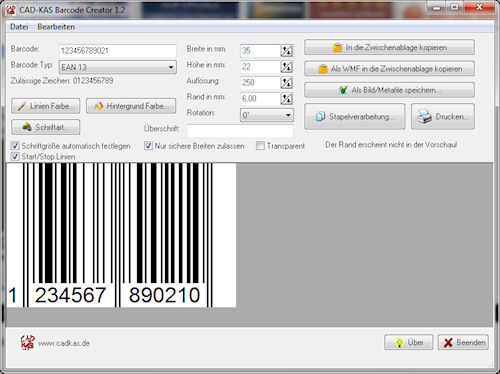
Task: Adjust the Höhe in mm stepper
Action: pos(287,67)
